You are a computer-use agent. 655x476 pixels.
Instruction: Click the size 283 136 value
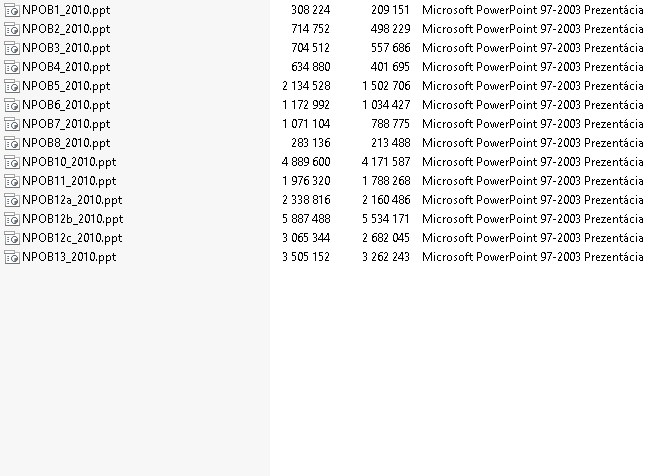point(311,143)
